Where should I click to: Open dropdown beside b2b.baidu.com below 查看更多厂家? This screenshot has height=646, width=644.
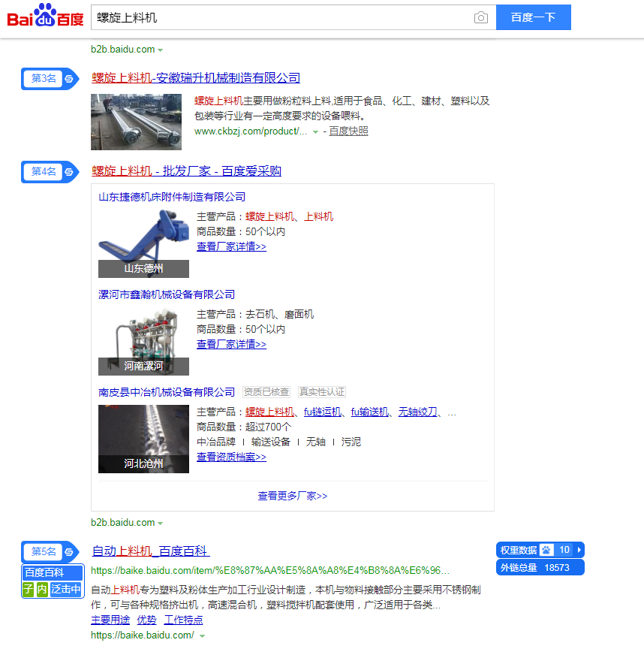160,524
